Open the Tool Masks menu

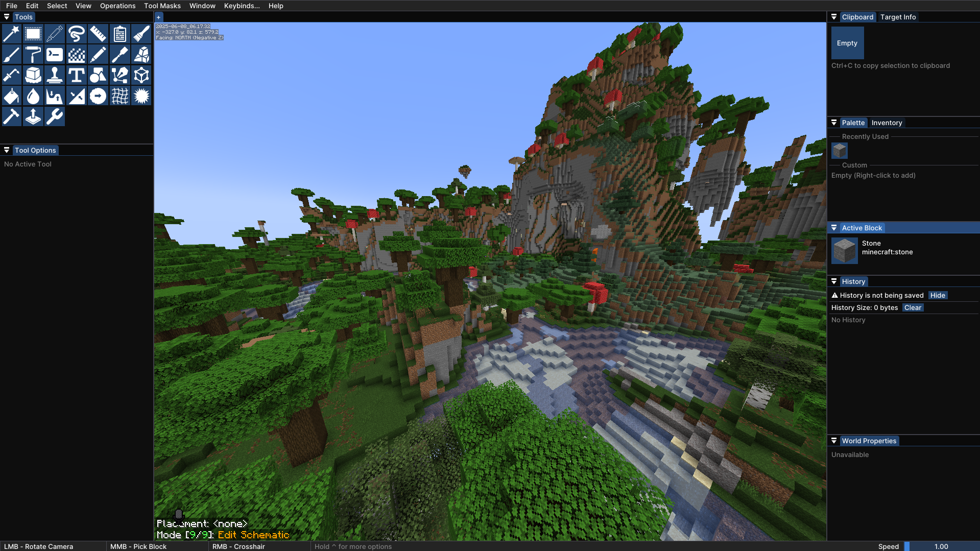(162, 6)
